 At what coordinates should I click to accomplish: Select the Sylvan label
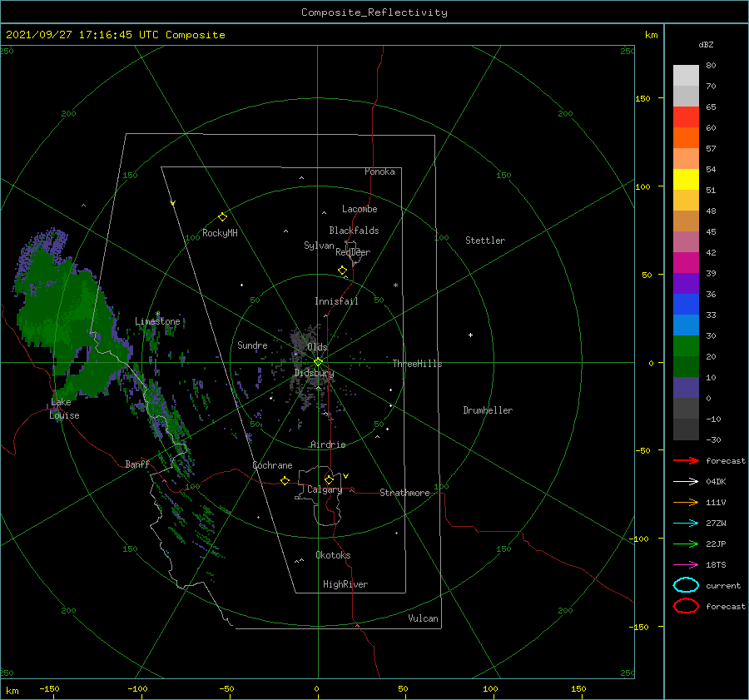319,246
